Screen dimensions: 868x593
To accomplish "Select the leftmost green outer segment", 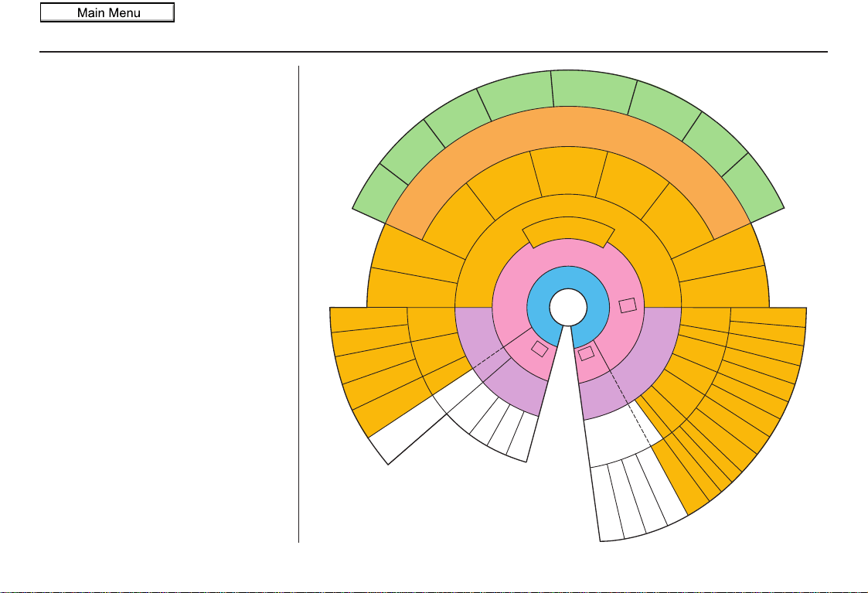I will click(380, 194).
